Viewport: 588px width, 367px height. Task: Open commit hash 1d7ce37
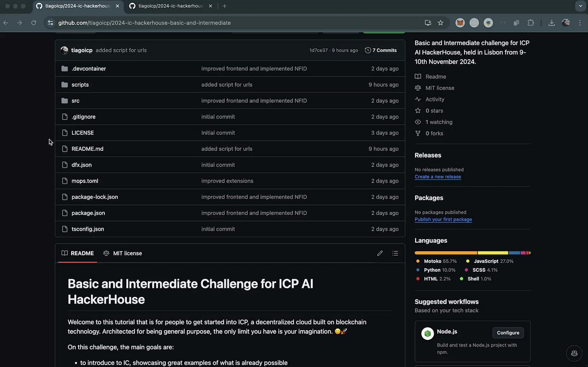coord(319,50)
